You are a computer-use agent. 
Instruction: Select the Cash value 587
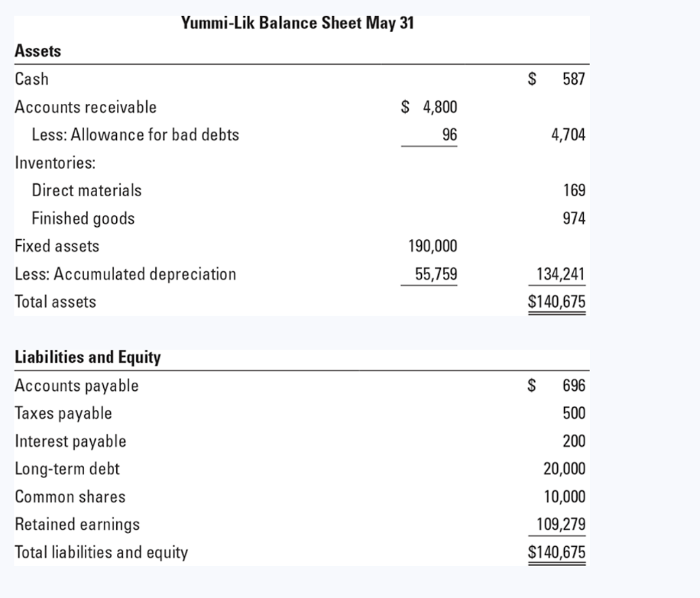click(x=575, y=79)
